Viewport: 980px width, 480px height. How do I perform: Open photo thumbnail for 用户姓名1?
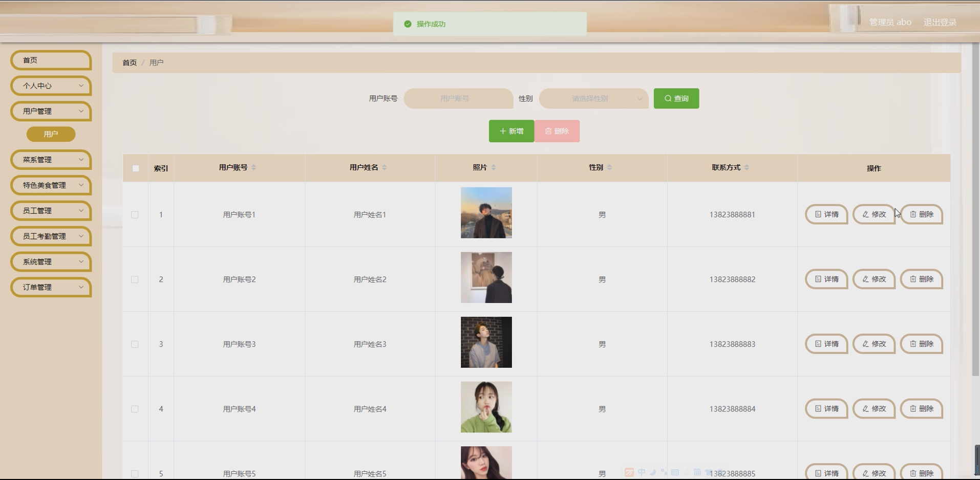[486, 212]
